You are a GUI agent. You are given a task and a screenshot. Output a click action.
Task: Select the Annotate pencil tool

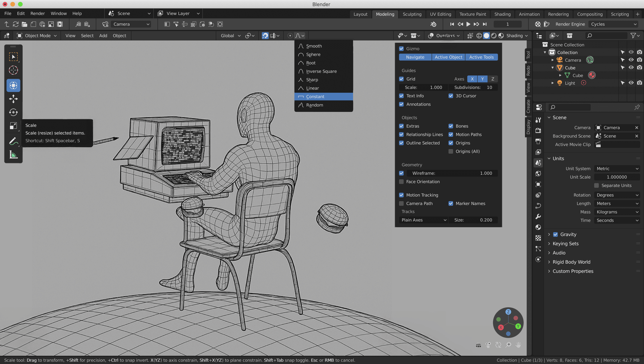pyautogui.click(x=13, y=141)
